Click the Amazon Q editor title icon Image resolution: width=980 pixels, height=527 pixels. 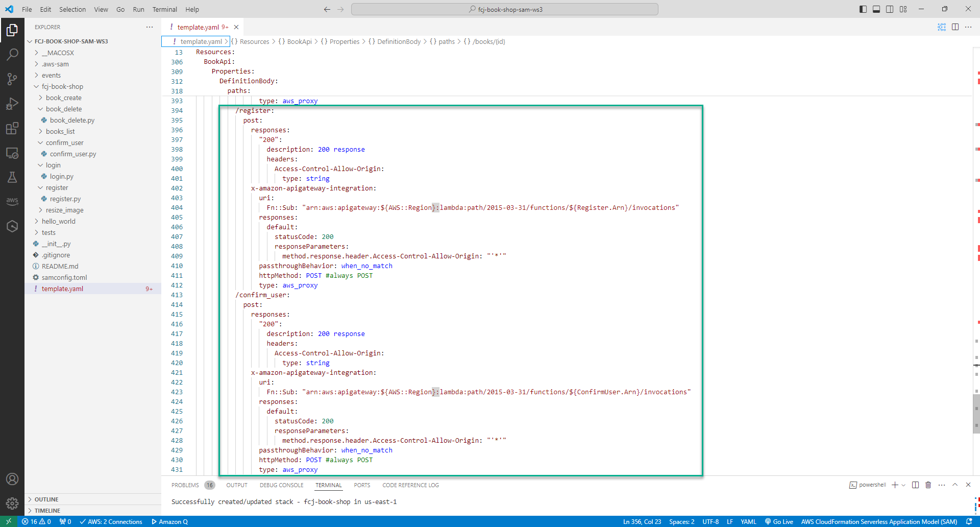[x=942, y=27]
